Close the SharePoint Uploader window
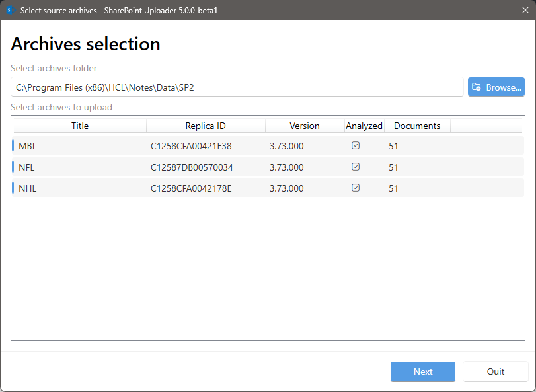 [519, 10]
